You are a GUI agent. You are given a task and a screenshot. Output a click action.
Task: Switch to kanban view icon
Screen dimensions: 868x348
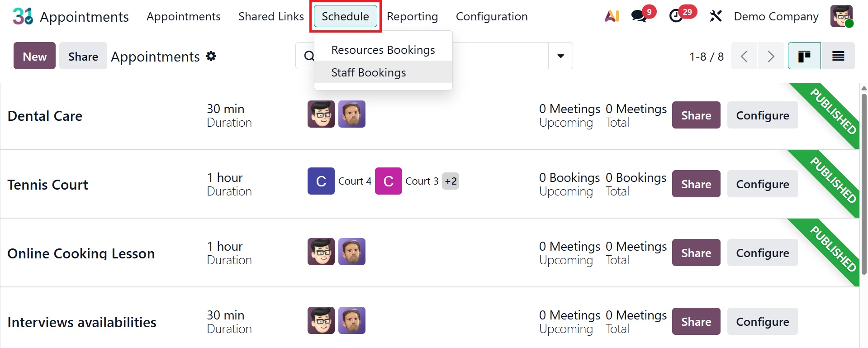[x=804, y=56]
